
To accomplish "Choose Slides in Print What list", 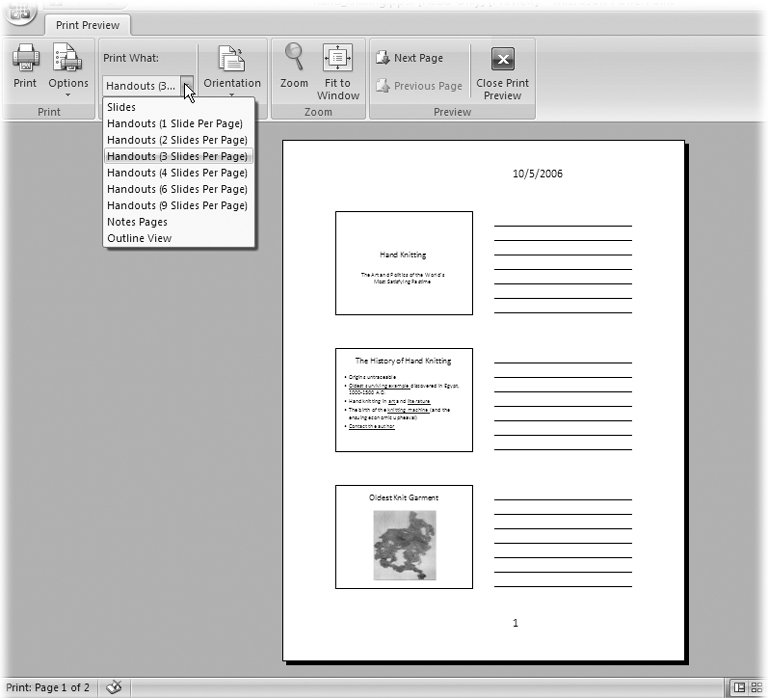I will pos(121,107).
